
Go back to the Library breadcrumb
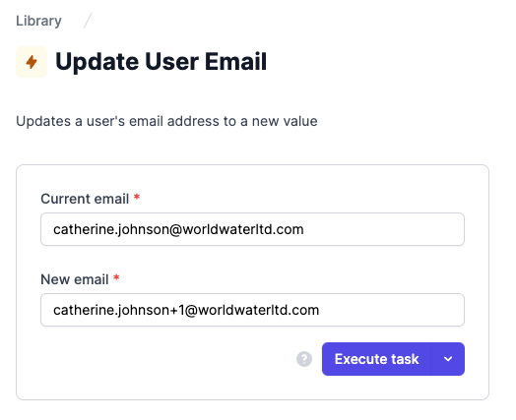click(x=38, y=21)
